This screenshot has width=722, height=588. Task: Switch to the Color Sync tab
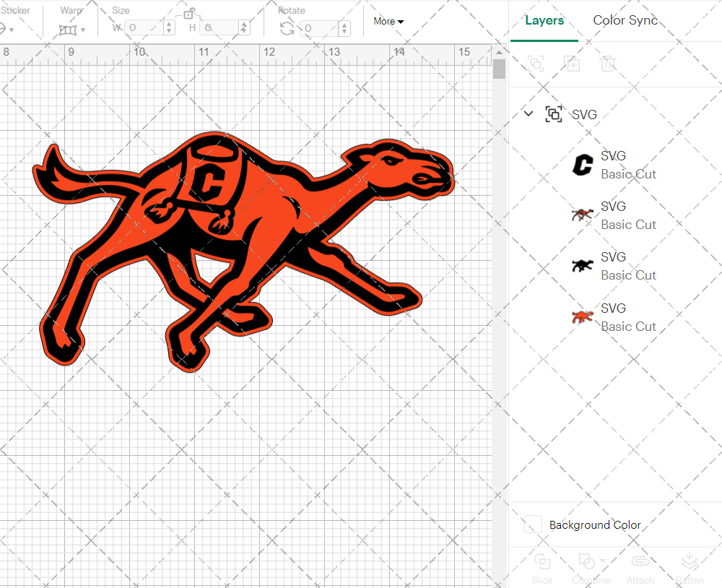tap(625, 20)
